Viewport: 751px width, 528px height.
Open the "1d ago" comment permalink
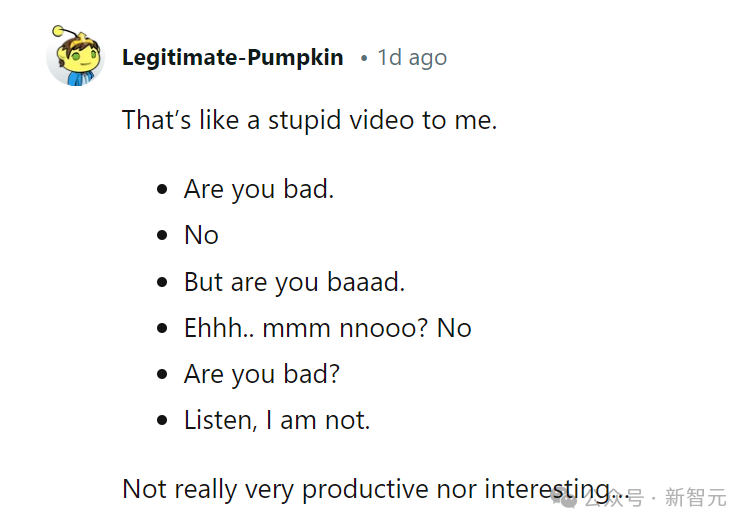[412, 58]
